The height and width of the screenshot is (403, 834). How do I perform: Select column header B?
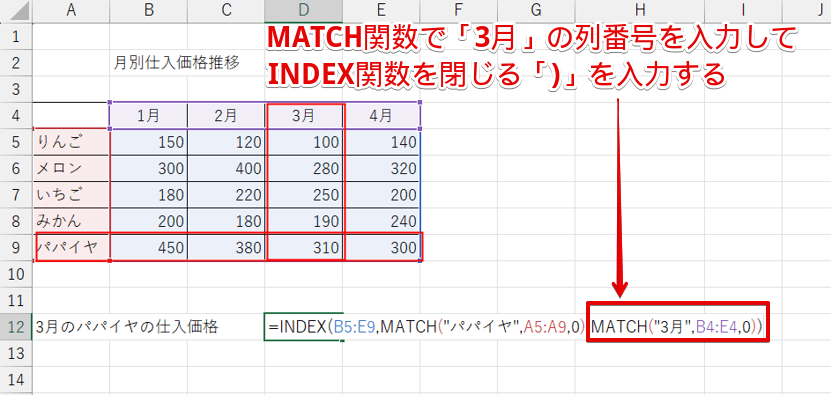click(148, 11)
